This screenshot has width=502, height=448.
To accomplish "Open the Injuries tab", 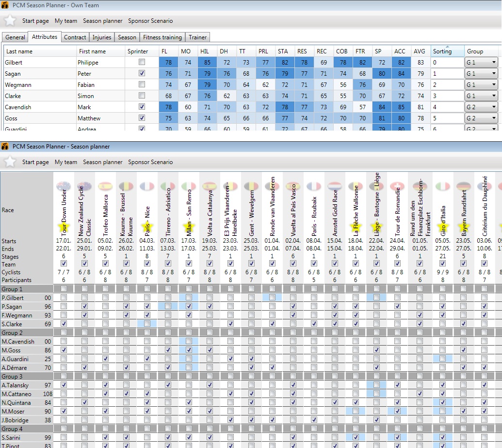I will 102,37.
